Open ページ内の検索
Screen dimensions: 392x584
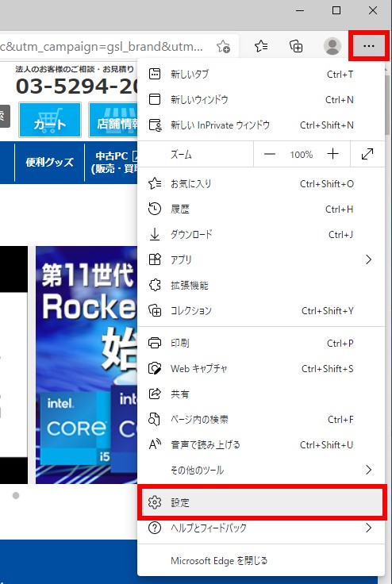click(261, 420)
